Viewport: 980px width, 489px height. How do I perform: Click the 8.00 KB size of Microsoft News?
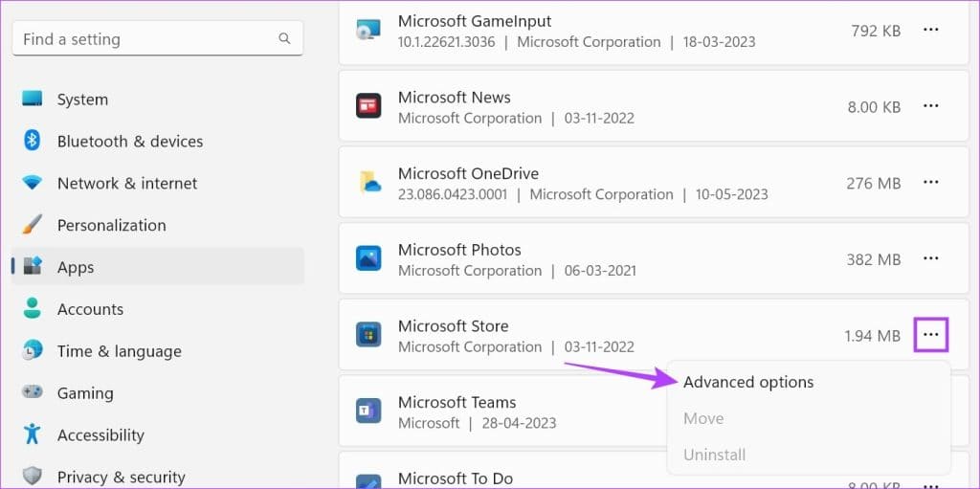(874, 107)
